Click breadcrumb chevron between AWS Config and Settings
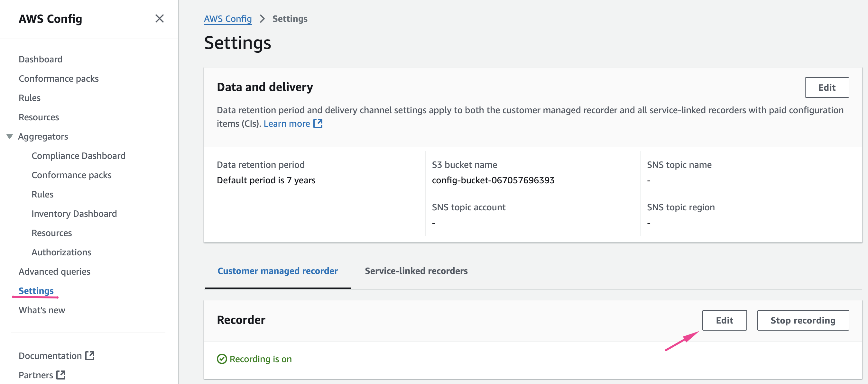 pyautogui.click(x=262, y=19)
